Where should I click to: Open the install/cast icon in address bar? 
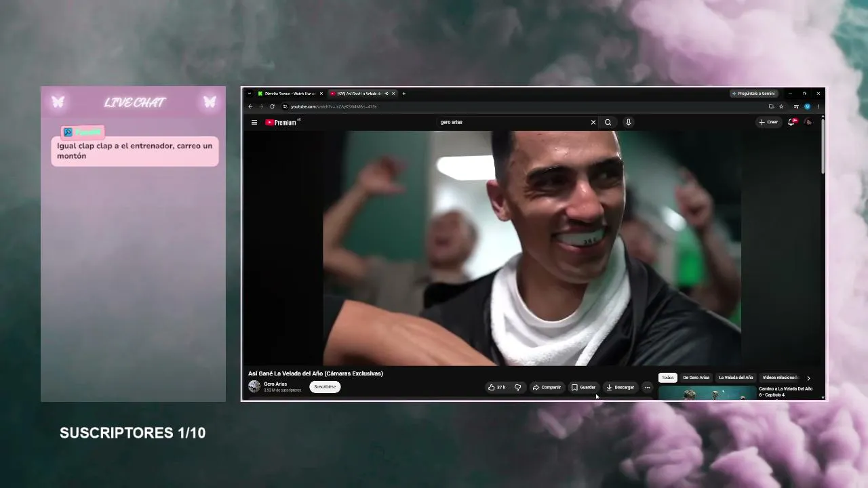[x=771, y=106]
